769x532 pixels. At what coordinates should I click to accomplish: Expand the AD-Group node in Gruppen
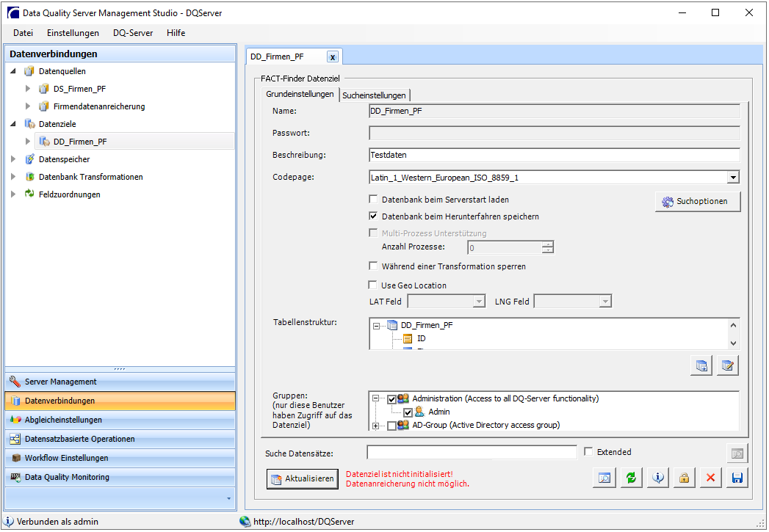376,426
